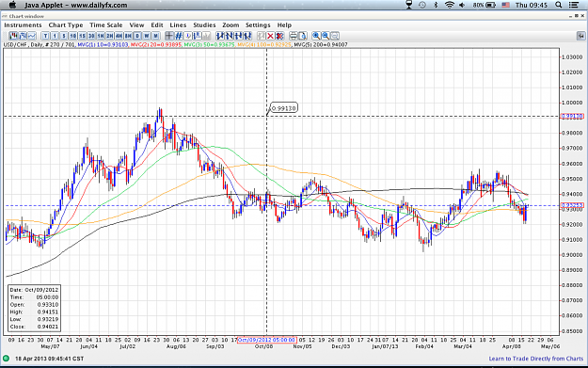The width and height of the screenshot is (588, 368).
Task: Zoom out with the magnifier minus icon
Action: [326, 36]
